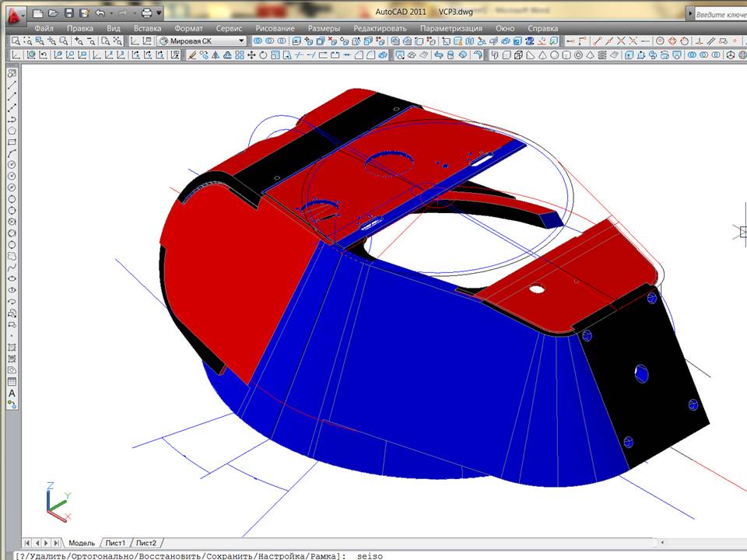Viewport: 747px width, 560px height.
Task: Select the Revision cloud tool
Action: [12, 256]
